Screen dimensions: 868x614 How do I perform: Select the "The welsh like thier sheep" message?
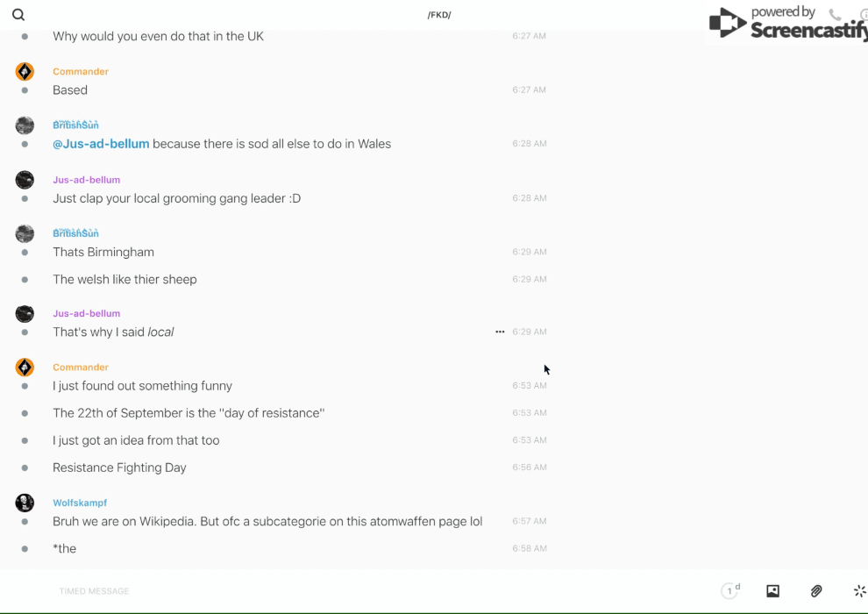[125, 279]
